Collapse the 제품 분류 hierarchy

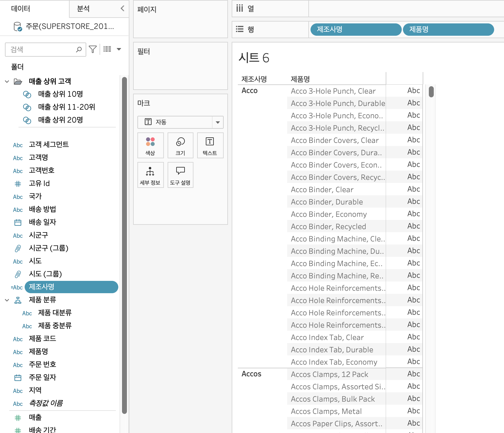pos(7,300)
